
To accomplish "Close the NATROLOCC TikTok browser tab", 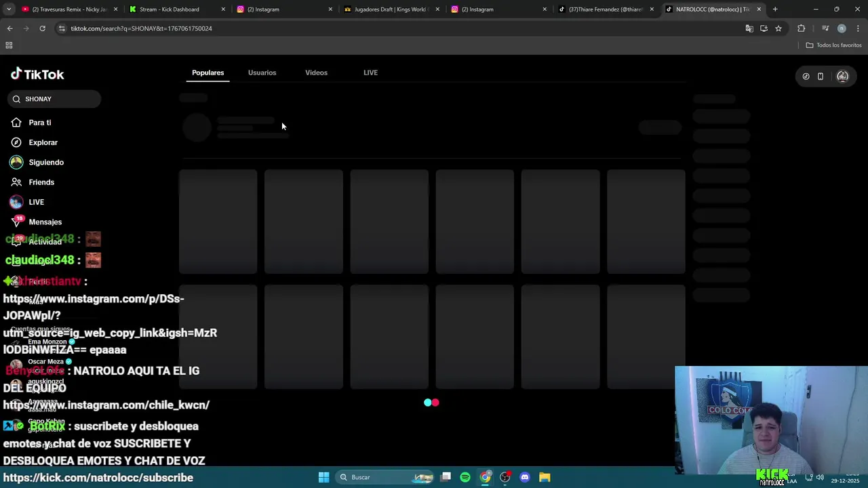I will (759, 9).
